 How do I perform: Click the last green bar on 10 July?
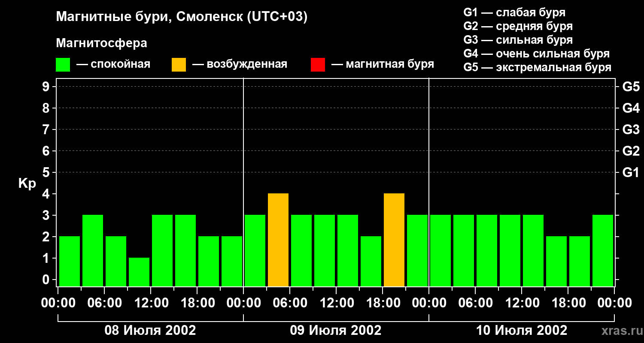click(x=603, y=251)
